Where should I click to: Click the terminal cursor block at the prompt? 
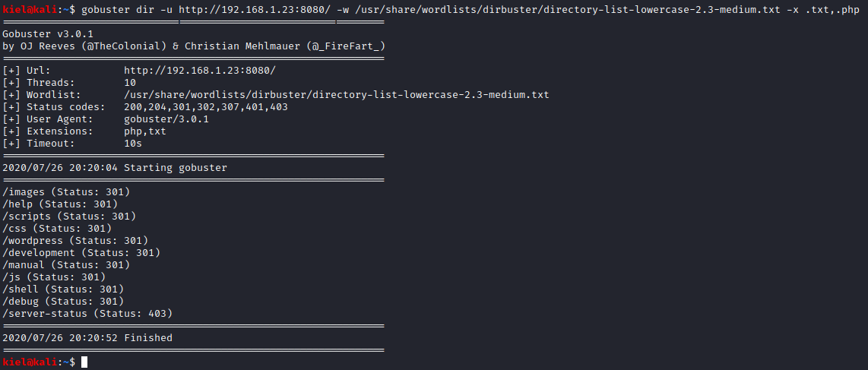84,362
